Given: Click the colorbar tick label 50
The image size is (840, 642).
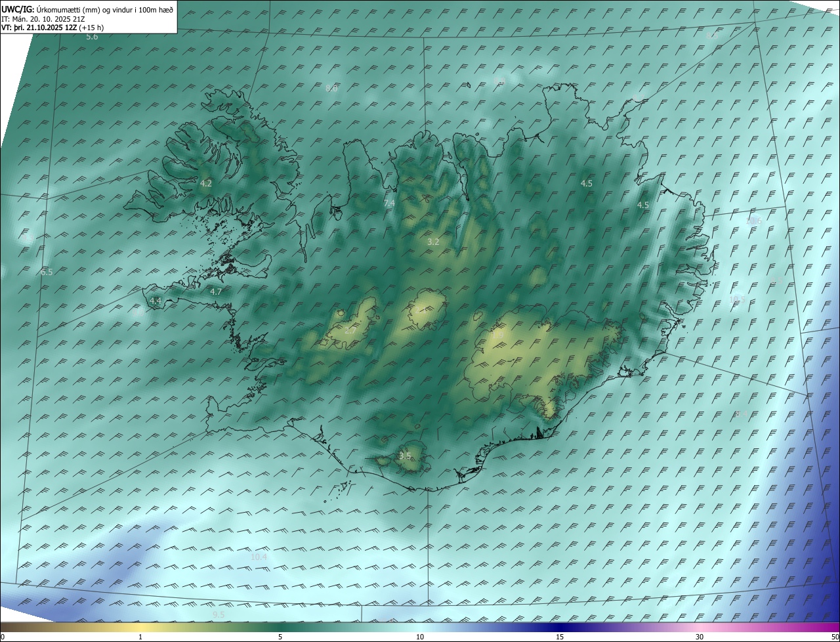Looking at the screenshot, I should pyautogui.click(x=835, y=637).
